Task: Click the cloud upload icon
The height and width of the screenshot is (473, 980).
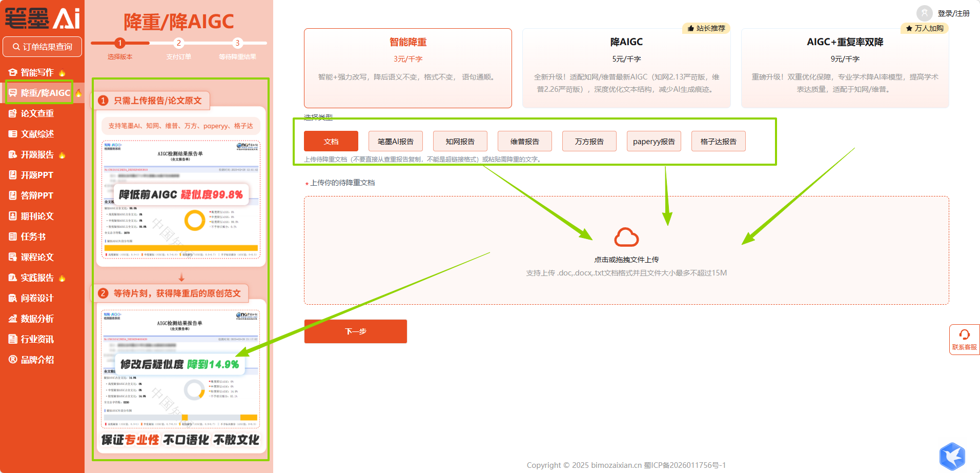Action: [x=626, y=238]
